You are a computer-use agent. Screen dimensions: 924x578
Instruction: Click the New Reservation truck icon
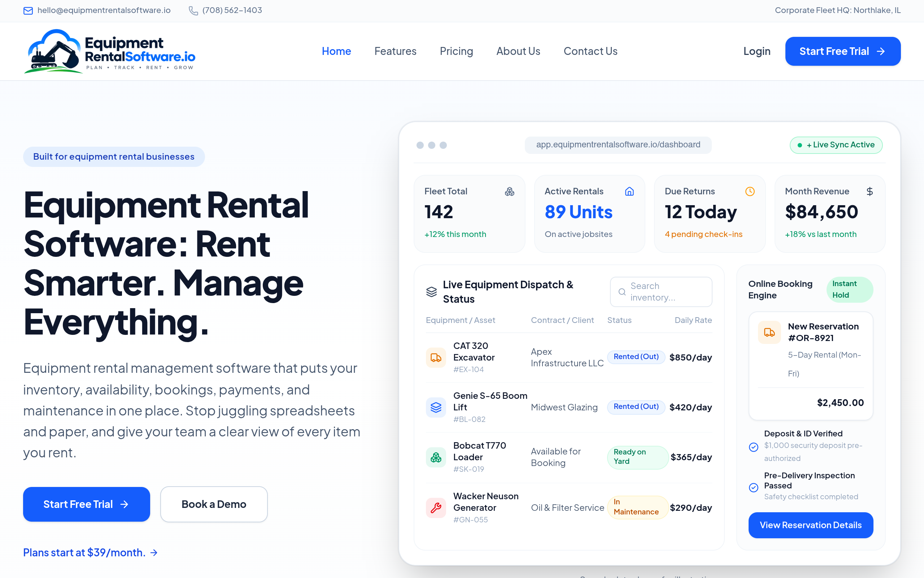tap(770, 332)
